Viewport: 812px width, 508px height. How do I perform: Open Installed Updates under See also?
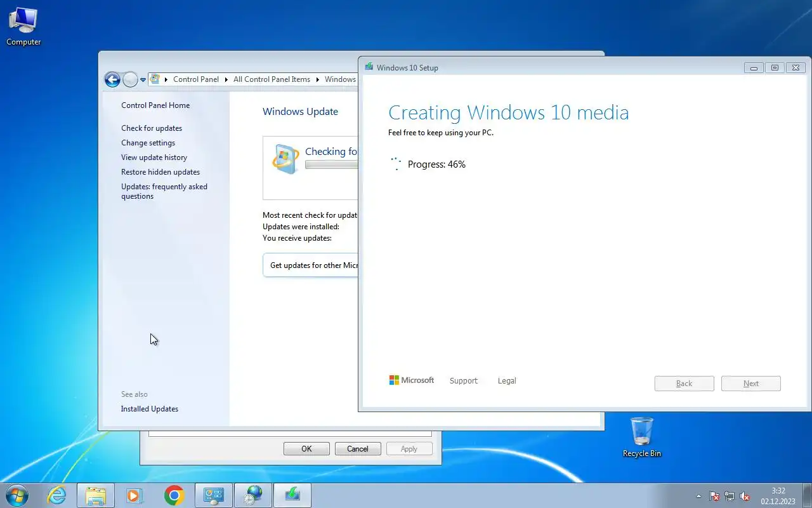(x=150, y=409)
